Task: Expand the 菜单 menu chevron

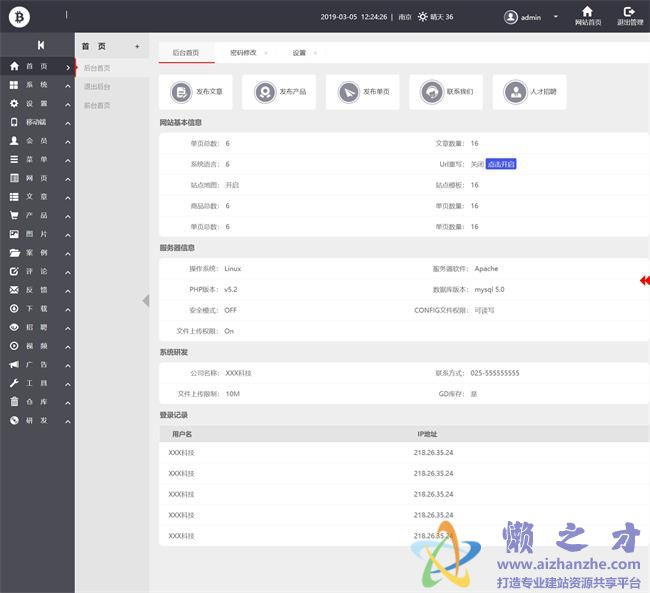Action: 68,160
